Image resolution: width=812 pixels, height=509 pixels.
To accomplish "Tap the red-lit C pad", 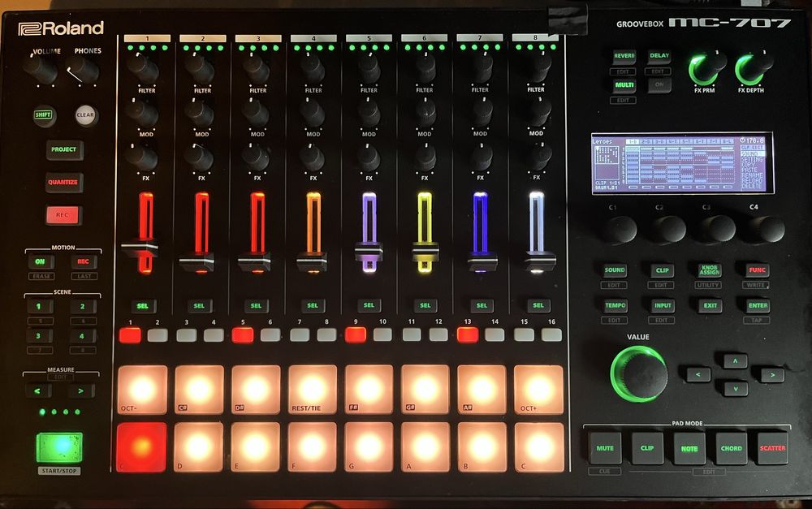I will tap(142, 447).
